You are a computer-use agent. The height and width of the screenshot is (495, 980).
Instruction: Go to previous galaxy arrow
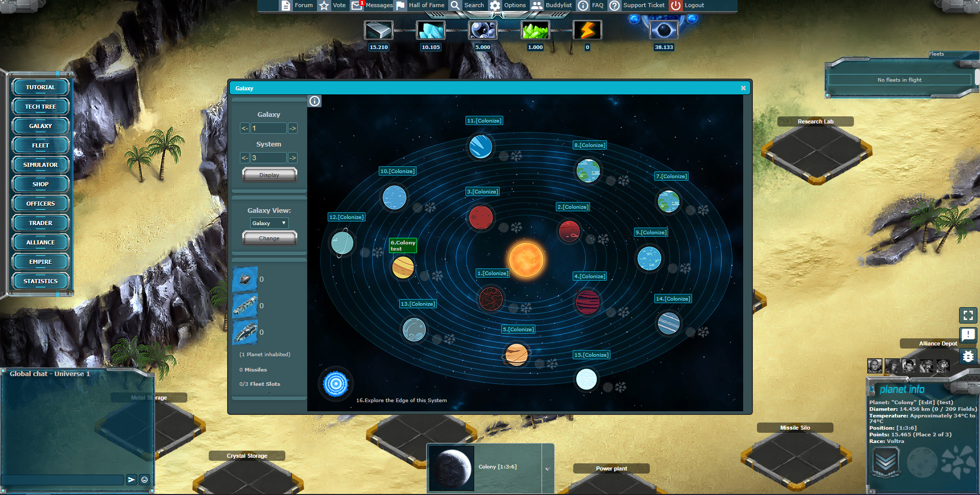coord(244,128)
